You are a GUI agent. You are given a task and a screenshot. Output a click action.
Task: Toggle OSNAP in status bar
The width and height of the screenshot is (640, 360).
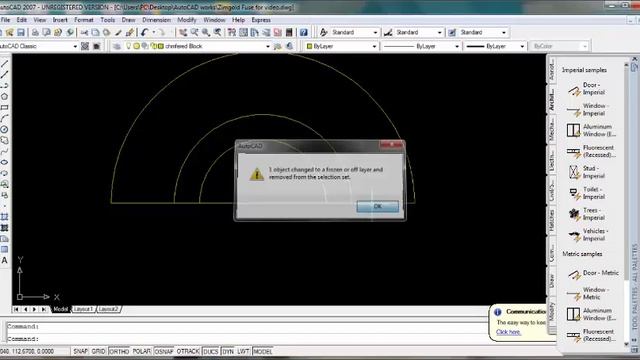coord(164,351)
